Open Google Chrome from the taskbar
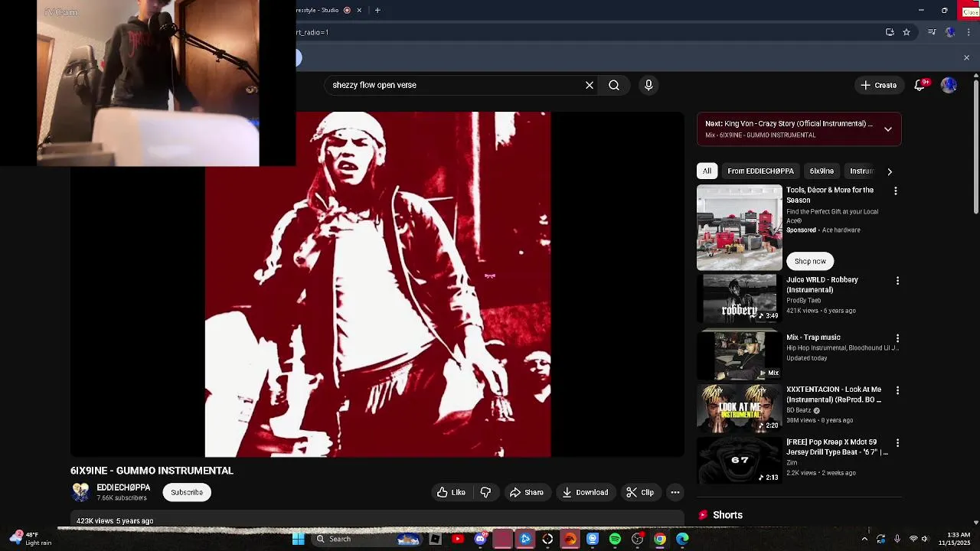The image size is (980, 551). (660, 539)
